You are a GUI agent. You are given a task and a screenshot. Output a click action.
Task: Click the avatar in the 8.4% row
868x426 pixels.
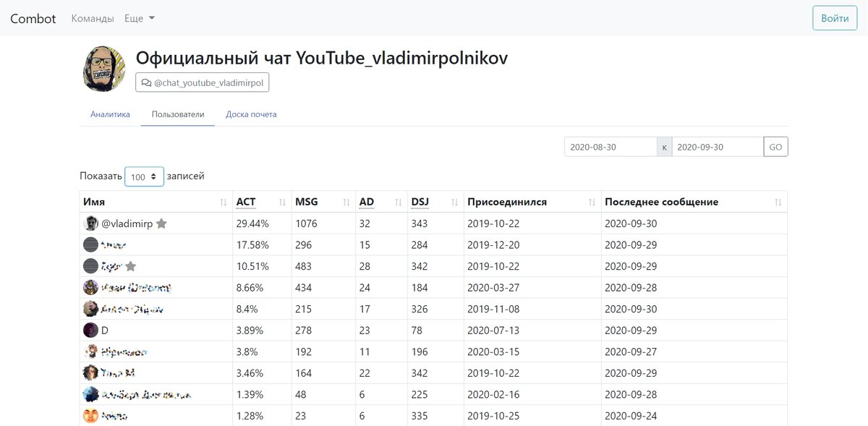click(x=90, y=309)
